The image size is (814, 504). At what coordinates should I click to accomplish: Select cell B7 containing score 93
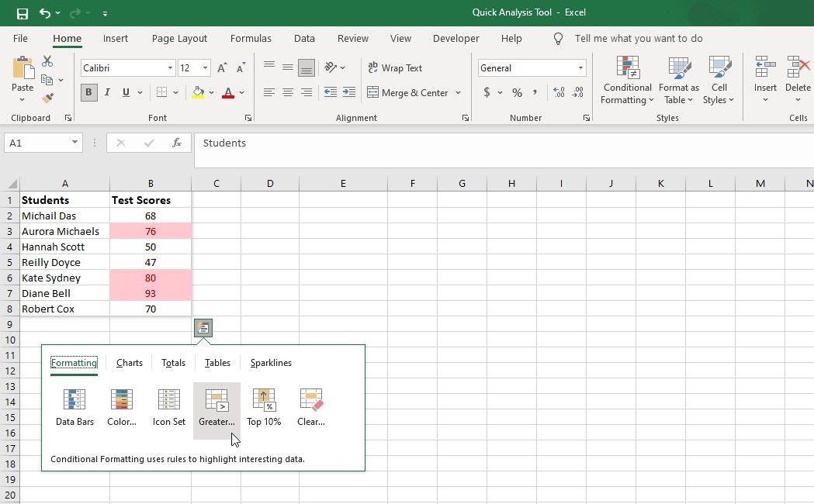151,293
